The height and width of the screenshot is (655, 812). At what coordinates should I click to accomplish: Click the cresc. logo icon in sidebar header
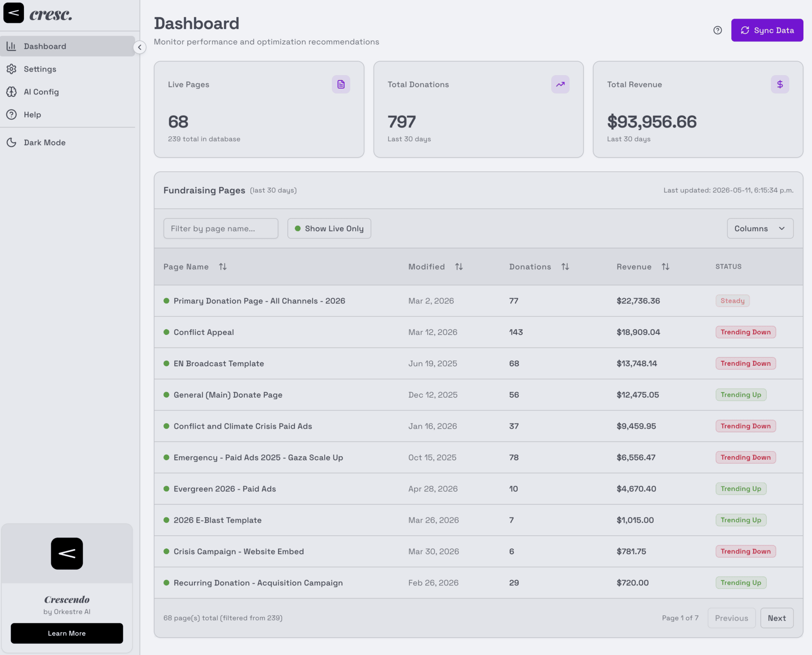point(14,13)
